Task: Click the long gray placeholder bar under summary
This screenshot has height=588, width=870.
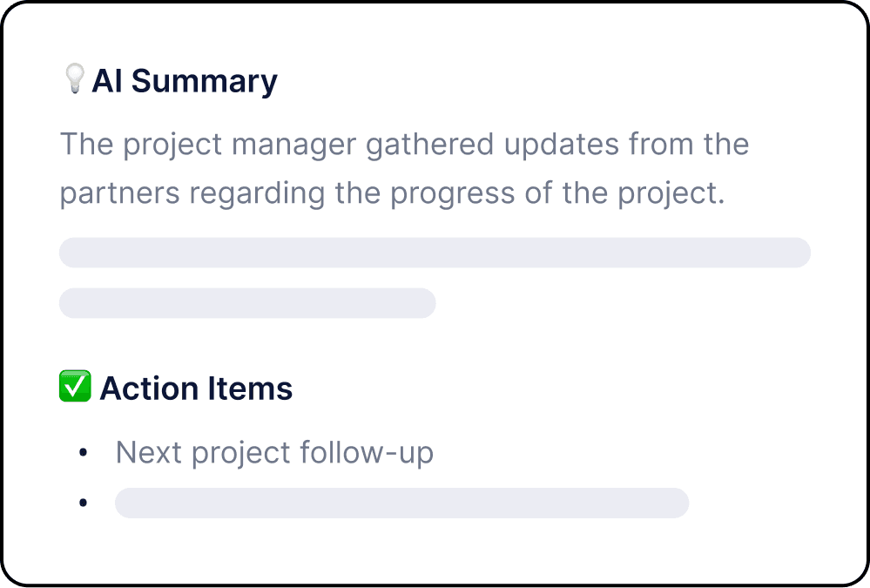Action: [x=435, y=253]
